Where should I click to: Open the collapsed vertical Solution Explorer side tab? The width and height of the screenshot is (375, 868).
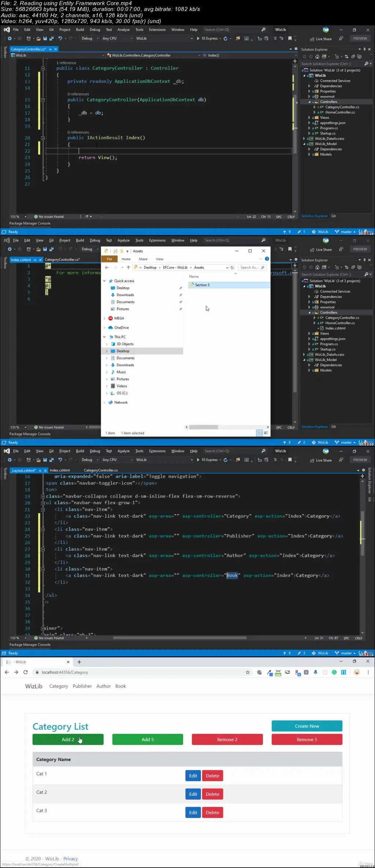[x=370, y=480]
